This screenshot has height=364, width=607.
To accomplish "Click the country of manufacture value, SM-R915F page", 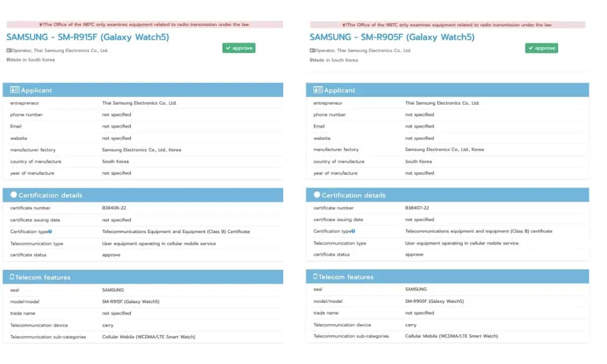I will 115,162.
